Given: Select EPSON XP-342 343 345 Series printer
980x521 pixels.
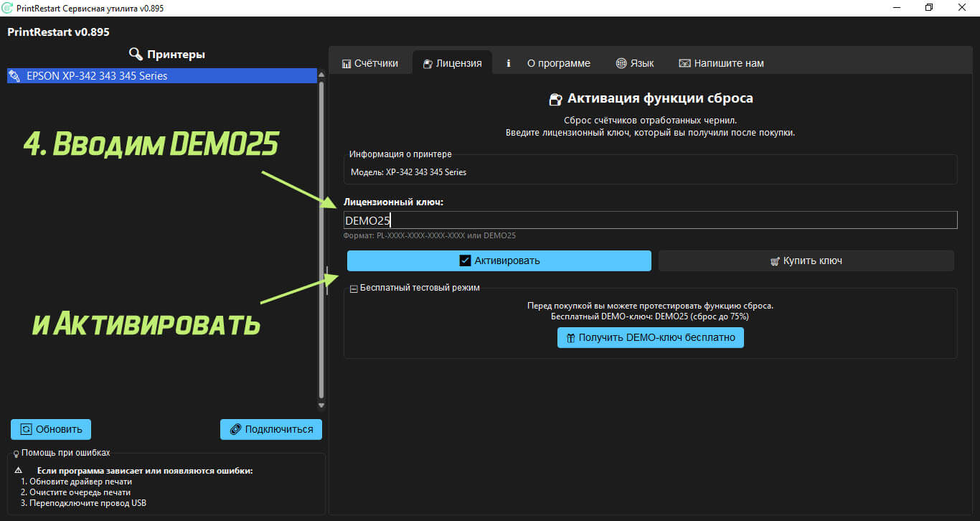Looking at the screenshot, I should [x=162, y=75].
